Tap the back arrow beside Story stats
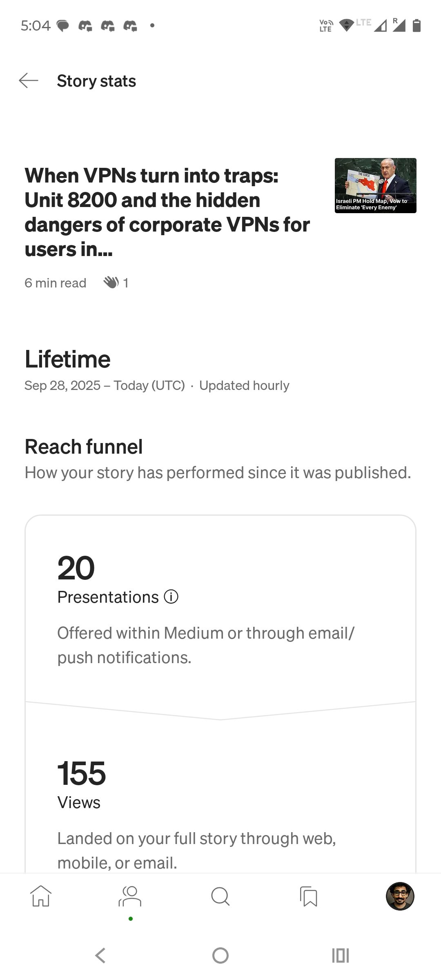The image size is (441, 980). click(x=29, y=81)
